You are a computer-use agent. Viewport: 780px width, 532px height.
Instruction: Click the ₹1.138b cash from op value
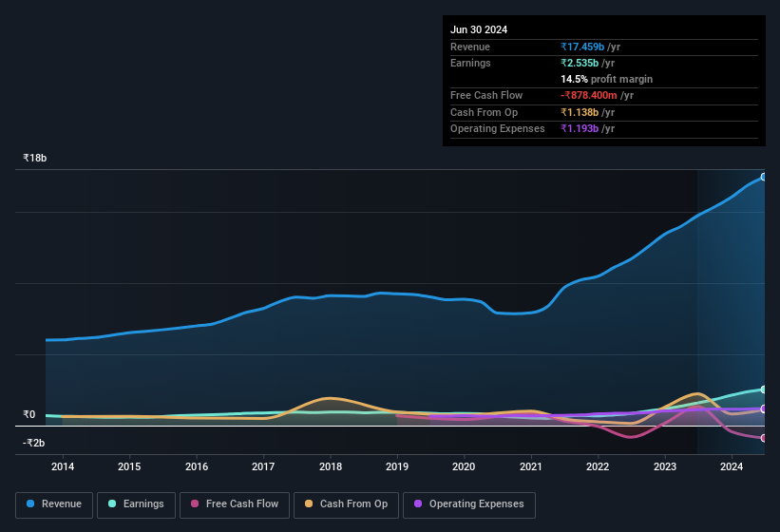pyautogui.click(x=580, y=112)
